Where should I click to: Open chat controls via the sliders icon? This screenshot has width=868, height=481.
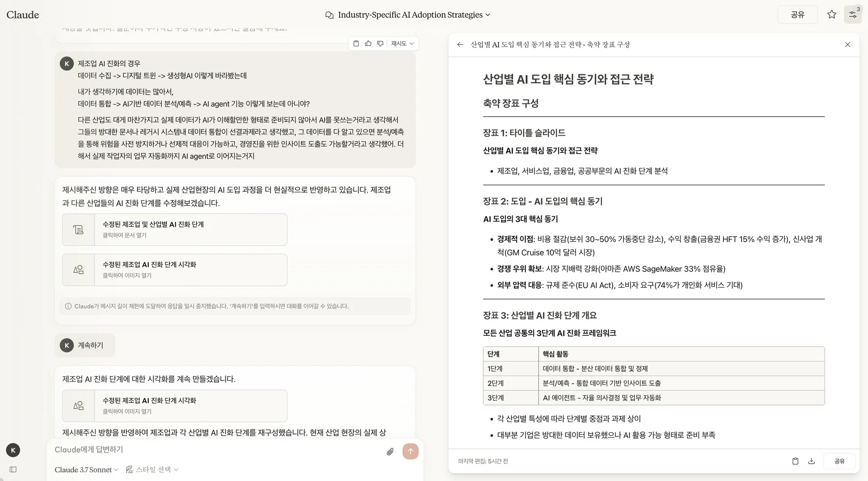point(854,14)
